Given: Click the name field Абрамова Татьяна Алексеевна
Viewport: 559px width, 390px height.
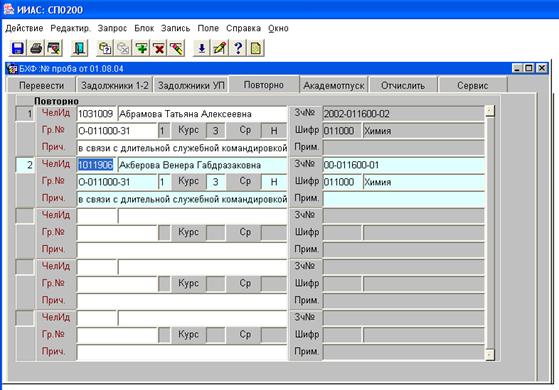Looking at the screenshot, I should pyautogui.click(x=202, y=114).
